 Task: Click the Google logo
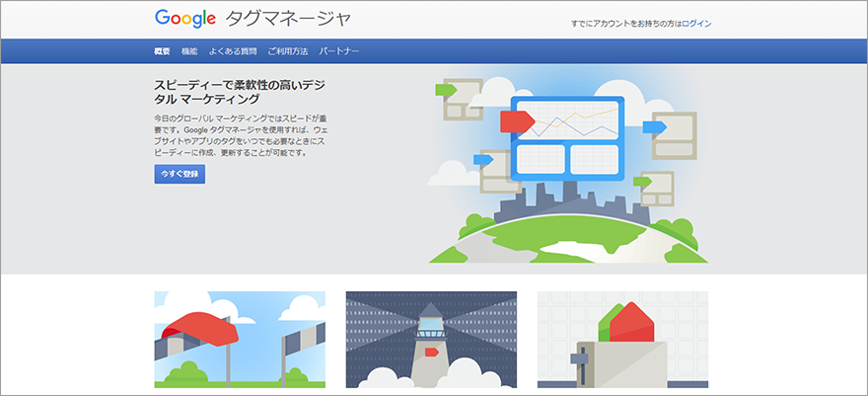coord(184,19)
